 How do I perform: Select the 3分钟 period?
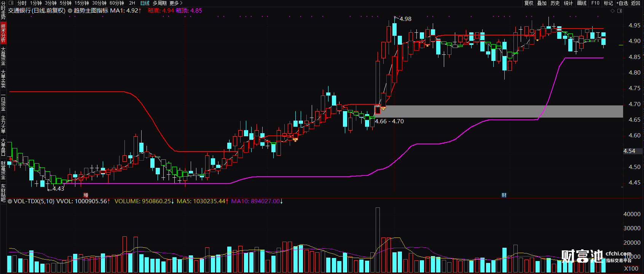(x=51, y=3)
